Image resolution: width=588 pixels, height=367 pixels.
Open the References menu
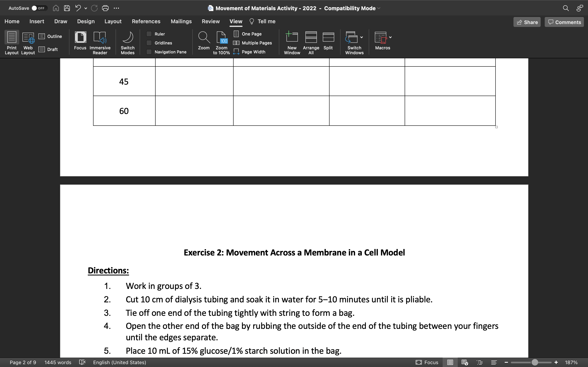[x=146, y=21]
